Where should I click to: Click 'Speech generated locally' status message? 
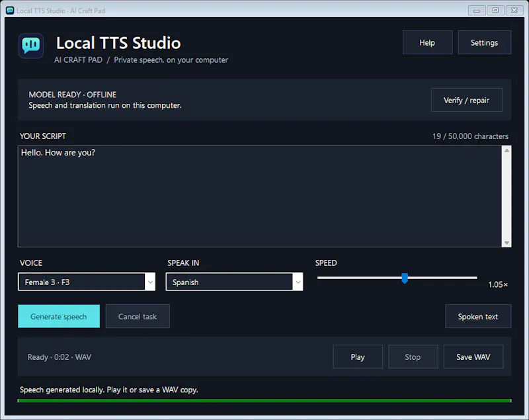click(109, 390)
